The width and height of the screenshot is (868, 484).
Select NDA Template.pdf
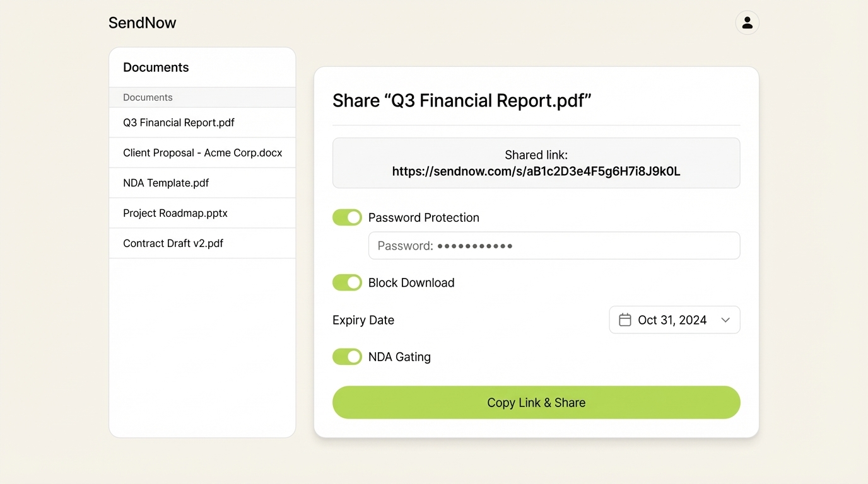click(x=166, y=183)
